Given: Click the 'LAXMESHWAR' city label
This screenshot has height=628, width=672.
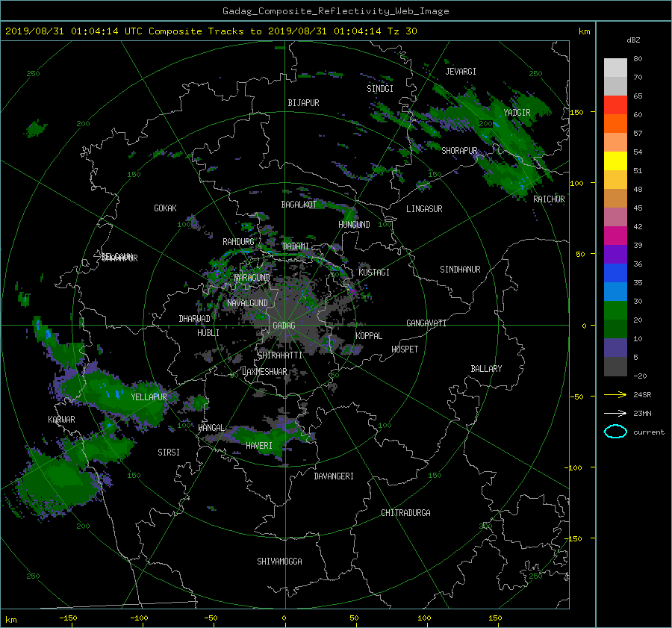Looking at the screenshot, I should [265, 372].
